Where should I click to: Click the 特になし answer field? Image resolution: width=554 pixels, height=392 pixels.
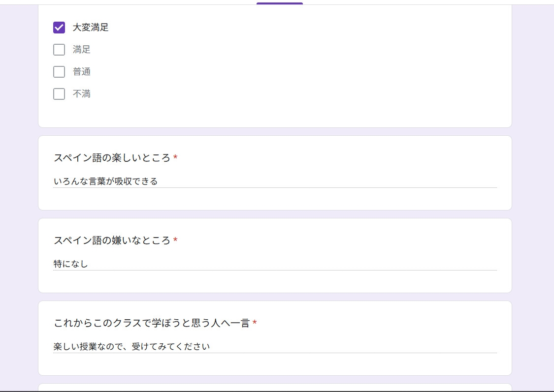coord(275,264)
